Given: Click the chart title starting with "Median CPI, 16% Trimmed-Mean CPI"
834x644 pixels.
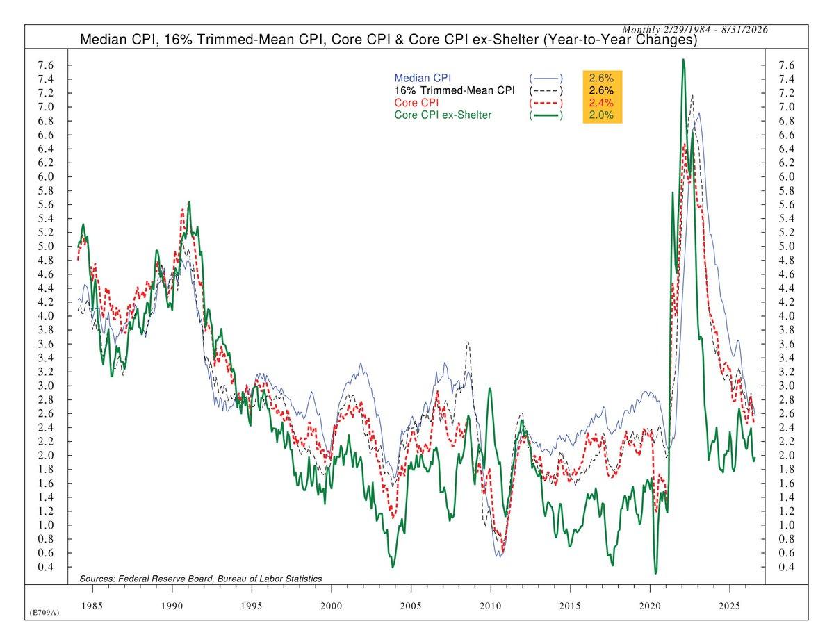Looking at the screenshot, I should [x=389, y=40].
